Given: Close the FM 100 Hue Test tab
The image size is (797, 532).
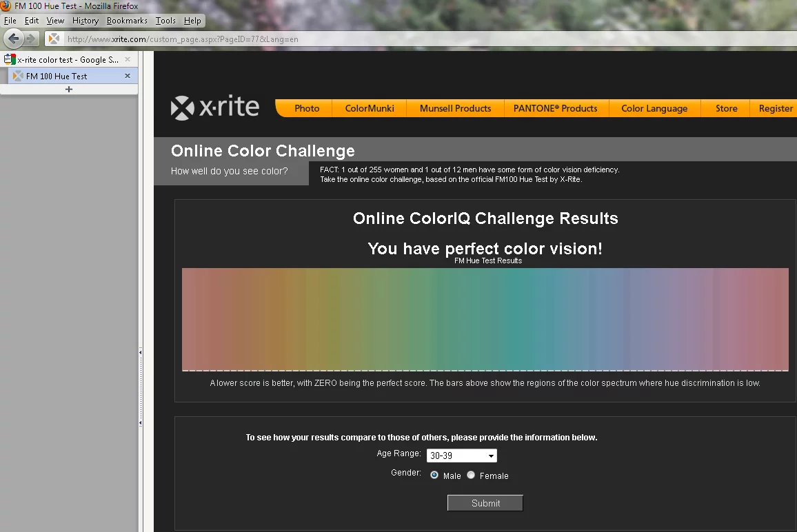Looking at the screenshot, I should pyautogui.click(x=128, y=76).
